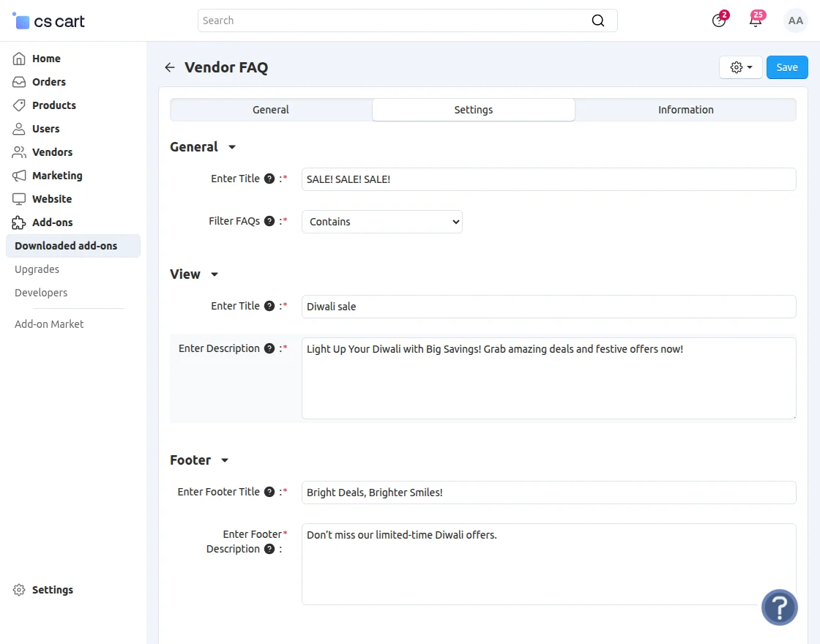Collapse the Footer section
This screenshot has width=820, height=644.
pyautogui.click(x=224, y=460)
